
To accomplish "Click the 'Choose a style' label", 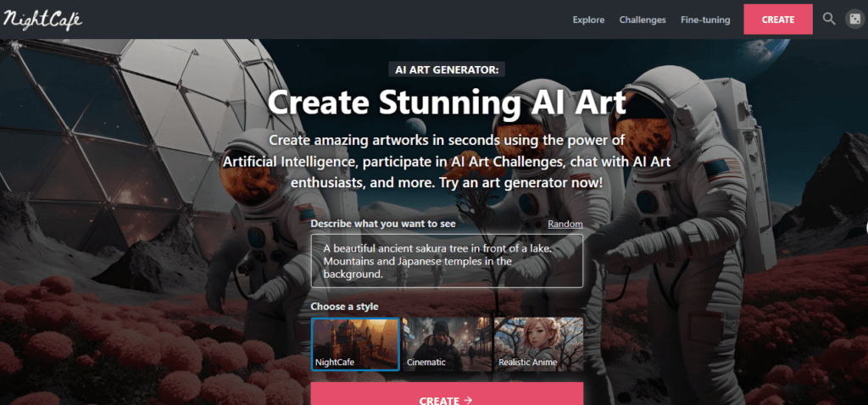I will click(344, 307).
